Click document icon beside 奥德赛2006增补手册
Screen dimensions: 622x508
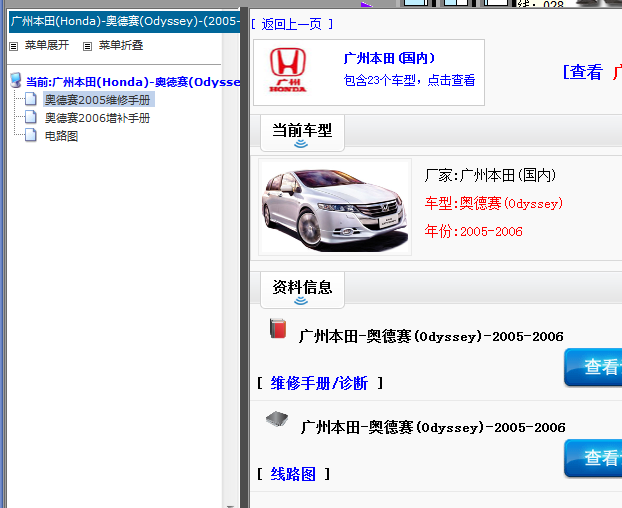pyautogui.click(x=31, y=117)
